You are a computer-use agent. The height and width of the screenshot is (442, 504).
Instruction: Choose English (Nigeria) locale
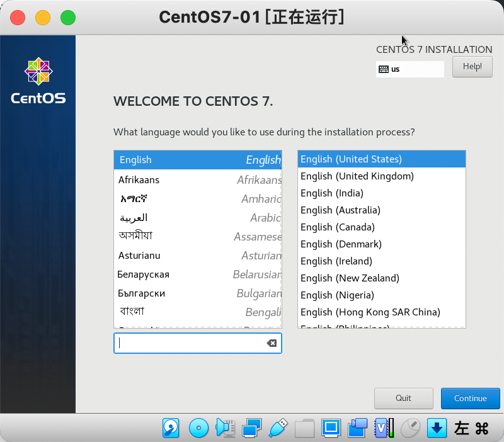(382, 295)
